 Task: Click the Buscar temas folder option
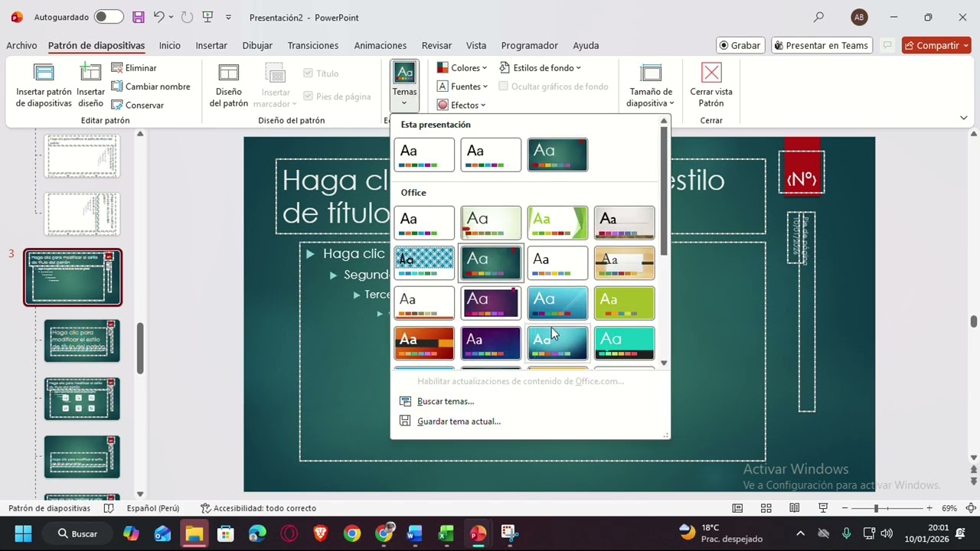[436, 401]
